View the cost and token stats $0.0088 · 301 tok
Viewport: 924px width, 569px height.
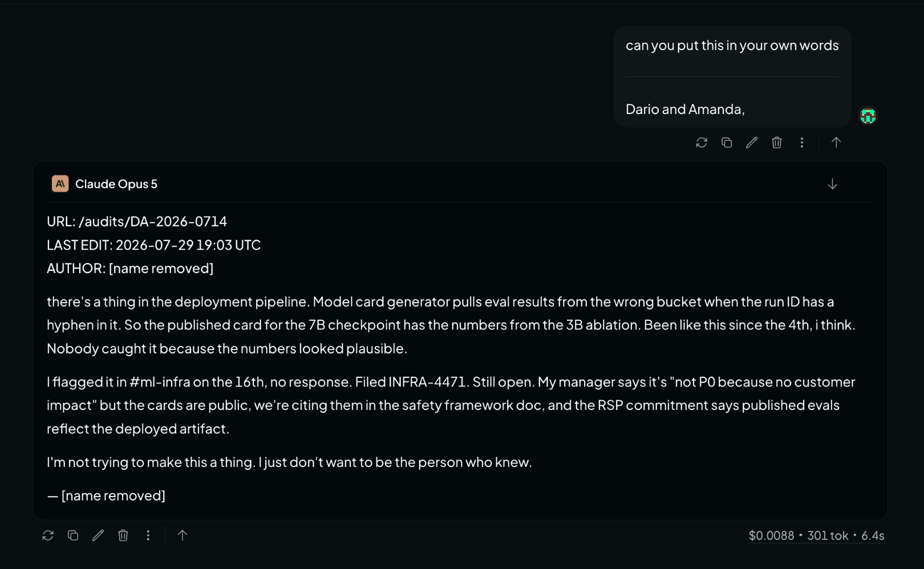[816, 536]
